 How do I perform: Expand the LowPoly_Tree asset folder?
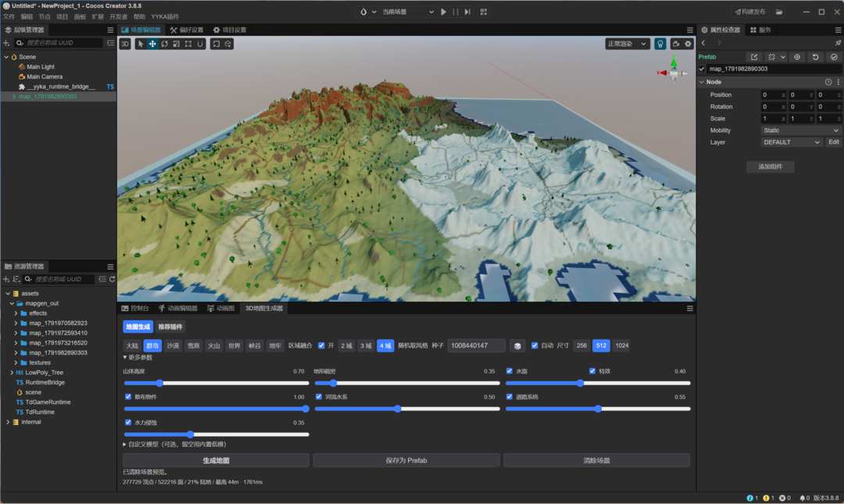click(x=12, y=373)
